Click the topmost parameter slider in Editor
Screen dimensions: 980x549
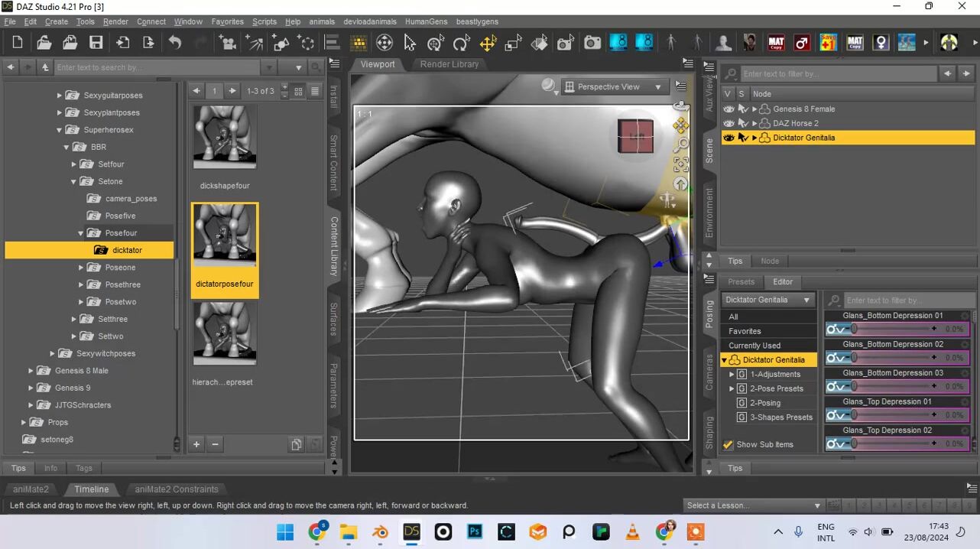pos(893,330)
